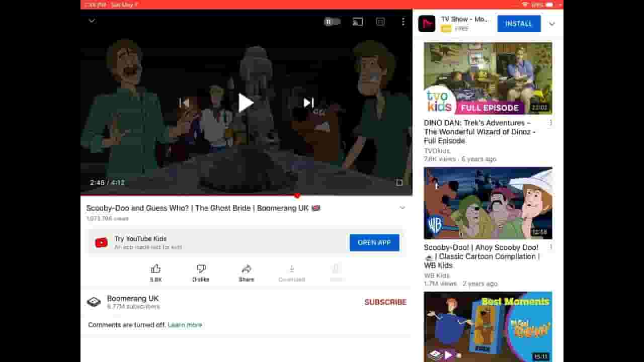Open the Learn more link about comments

(185, 325)
